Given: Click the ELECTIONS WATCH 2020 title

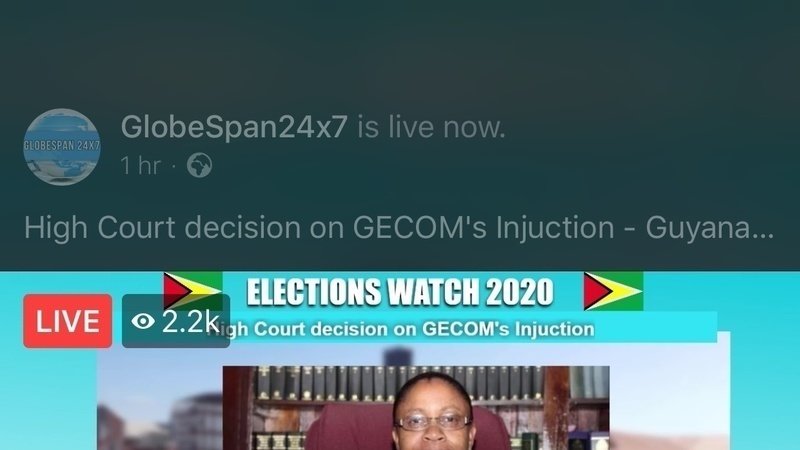Looking at the screenshot, I should coord(400,291).
